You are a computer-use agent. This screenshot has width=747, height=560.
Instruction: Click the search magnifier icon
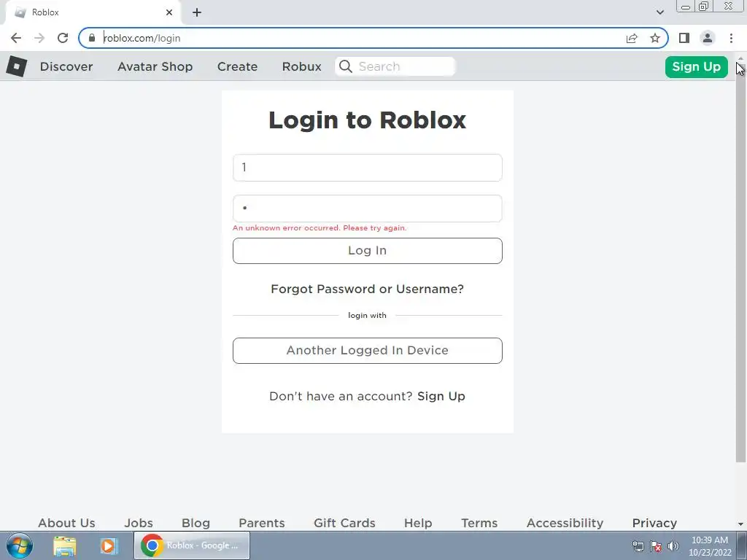(x=346, y=66)
